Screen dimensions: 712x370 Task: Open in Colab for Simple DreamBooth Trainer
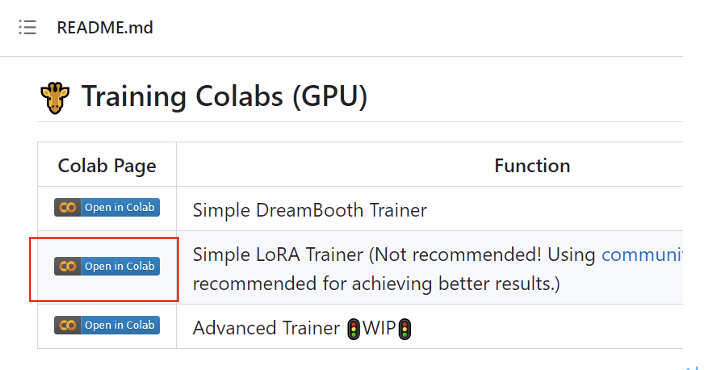tap(107, 207)
